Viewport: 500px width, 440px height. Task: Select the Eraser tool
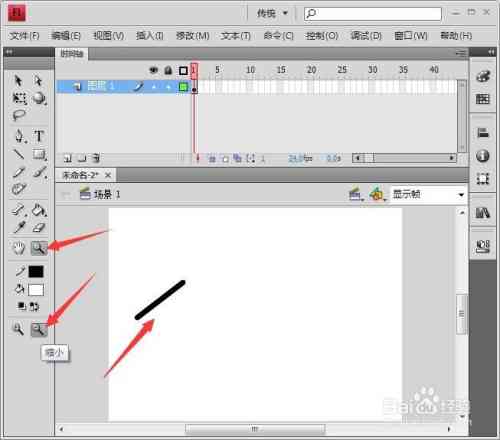pos(39,228)
